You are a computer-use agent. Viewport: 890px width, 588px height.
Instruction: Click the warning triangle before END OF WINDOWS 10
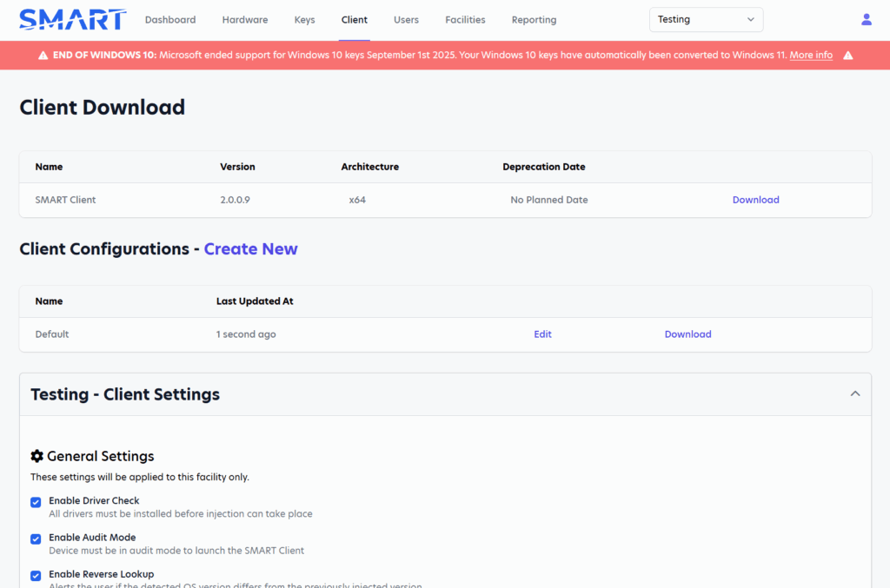[43, 55]
